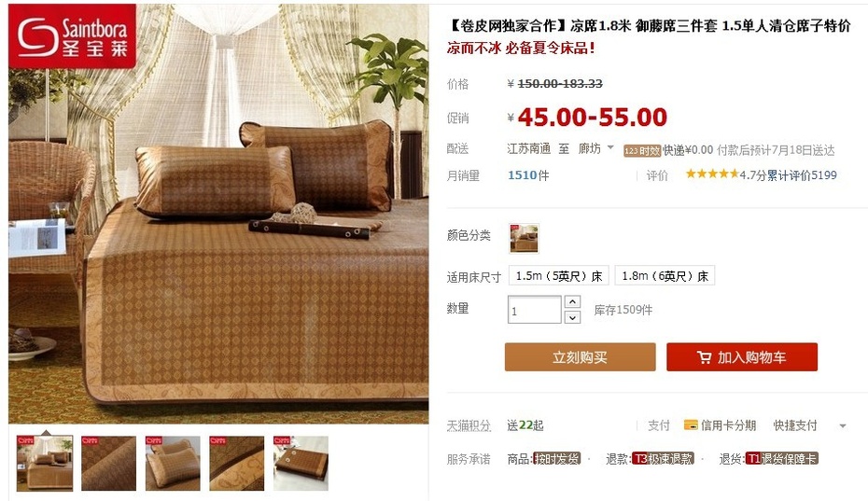The height and width of the screenshot is (501, 868).
Task: Select the 1.8m（6英尺）床 size option
Action: pos(665,275)
